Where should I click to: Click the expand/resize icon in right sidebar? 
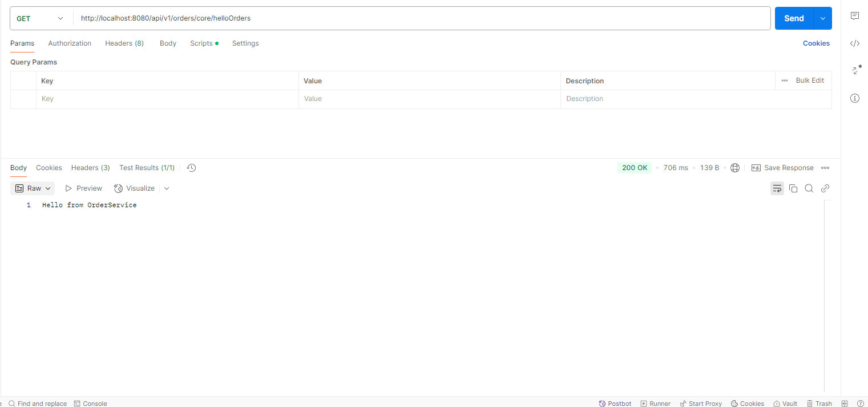(855, 70)
